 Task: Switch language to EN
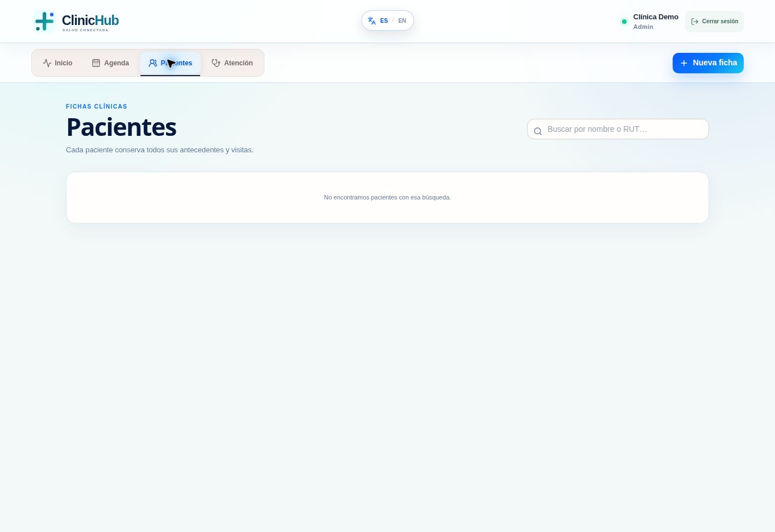[x=402, y=21]
